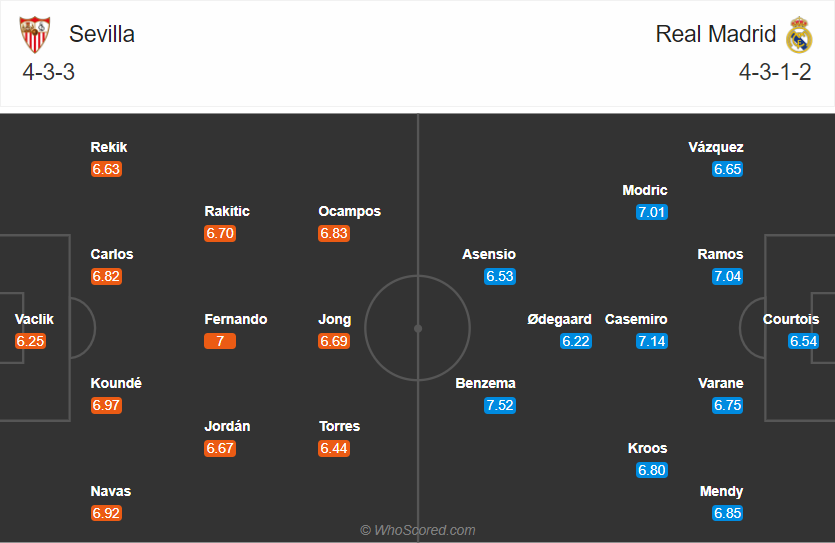Open the Sevilla team name link

click(101, 34)
